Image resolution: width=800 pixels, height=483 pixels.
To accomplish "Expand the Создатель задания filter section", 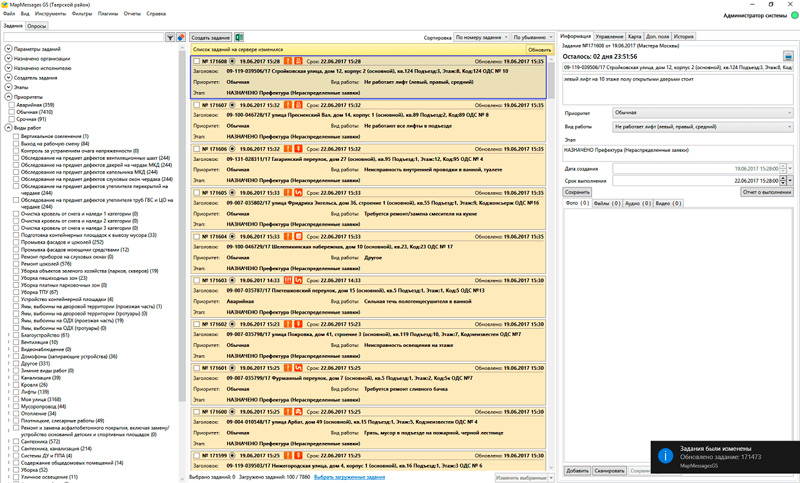I will (8, 78).
